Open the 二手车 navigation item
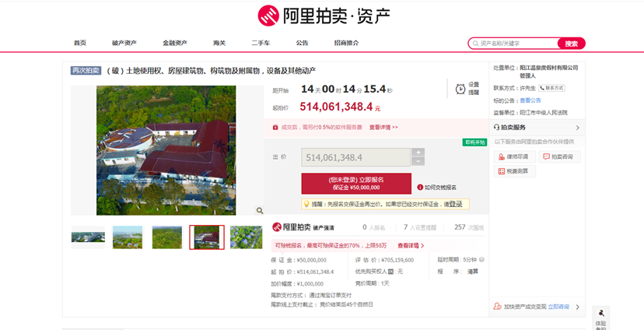This screenshot has height=330, width=644. 261,43
